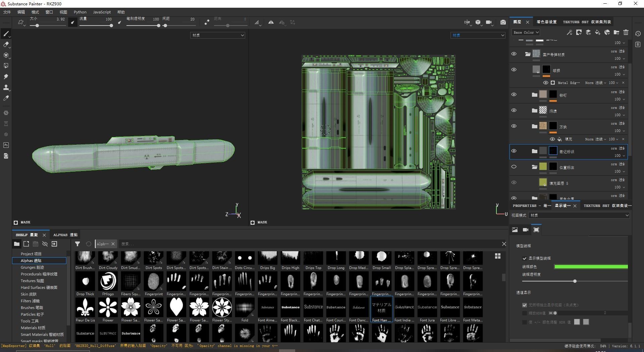Open the JavaScript menu
Viewport: 644px width, 352px height.
(102, 12)
